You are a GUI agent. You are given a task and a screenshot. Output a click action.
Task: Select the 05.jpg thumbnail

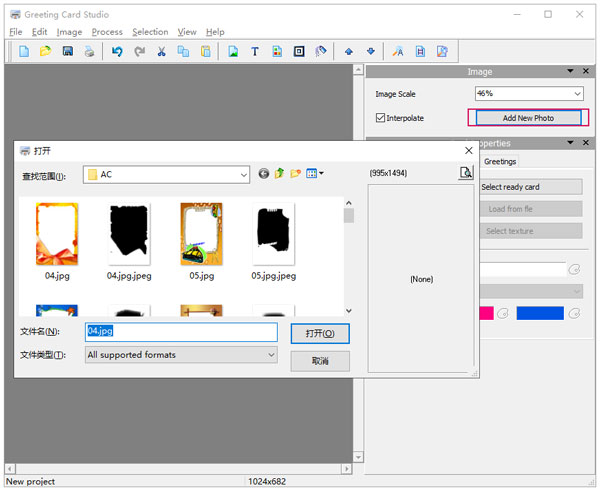(x=201, y=235)
